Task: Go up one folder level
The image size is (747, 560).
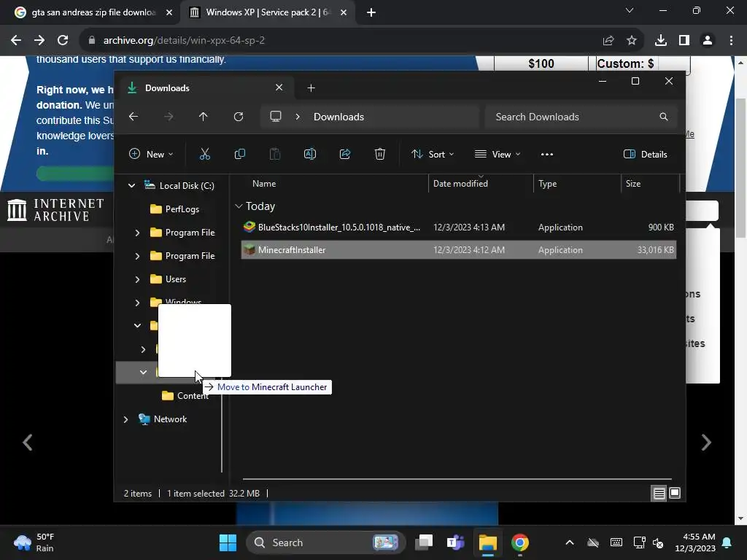Action: click(x=204, y=117)
